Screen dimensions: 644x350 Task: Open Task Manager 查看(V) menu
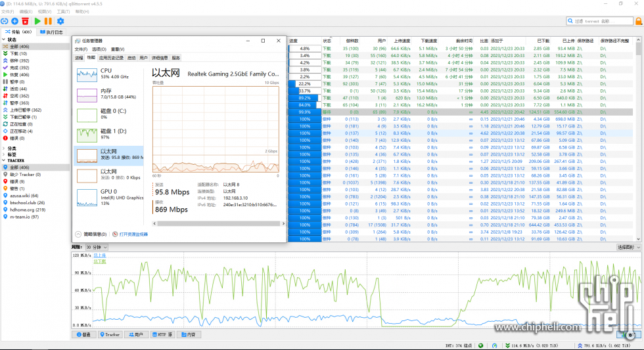tap(118, 49)
